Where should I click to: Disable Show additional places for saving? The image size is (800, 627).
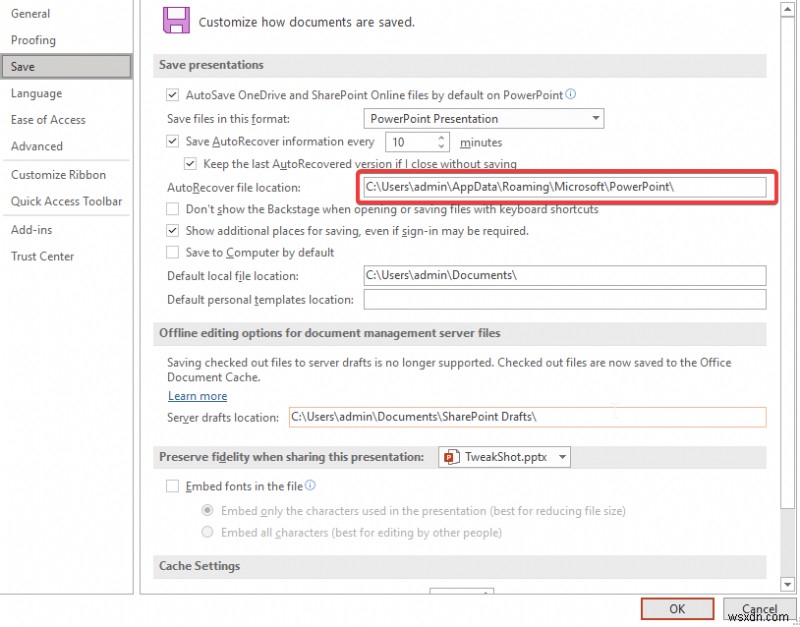tap(173, 230)
